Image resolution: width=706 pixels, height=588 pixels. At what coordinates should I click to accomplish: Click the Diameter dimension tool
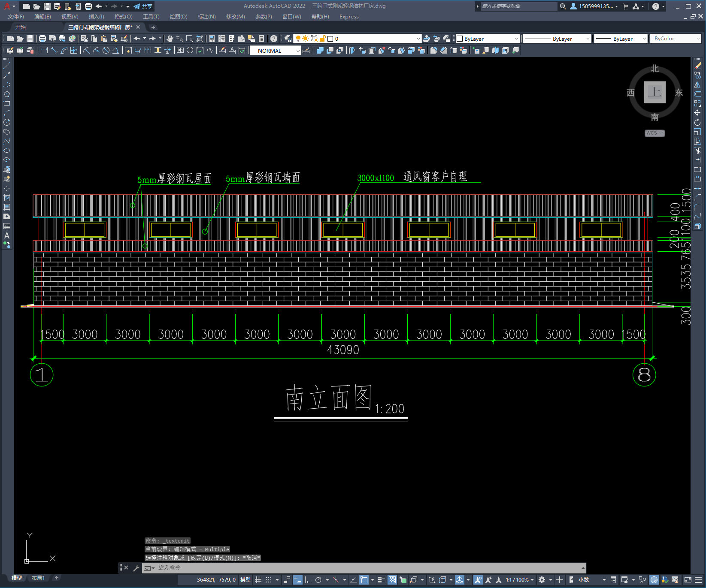[106, 50]
